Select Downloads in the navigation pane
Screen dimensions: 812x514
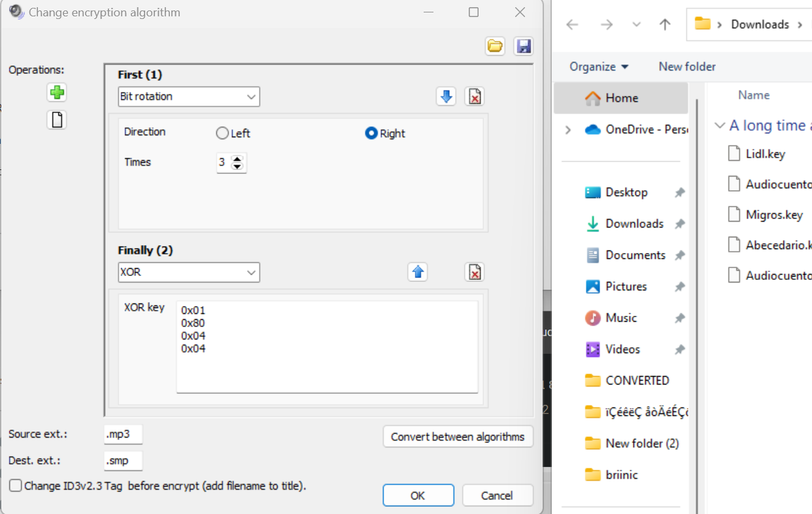[634, 224]
